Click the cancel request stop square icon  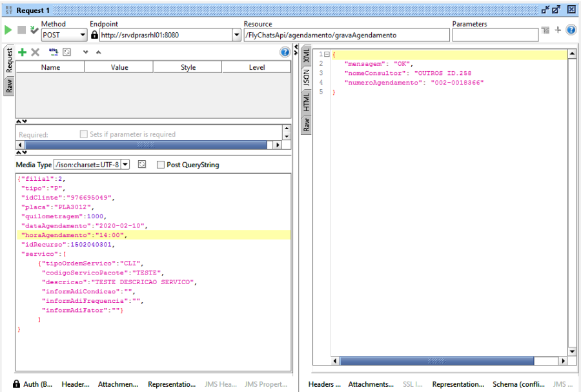pyautogui.click(x=21, y=30)
